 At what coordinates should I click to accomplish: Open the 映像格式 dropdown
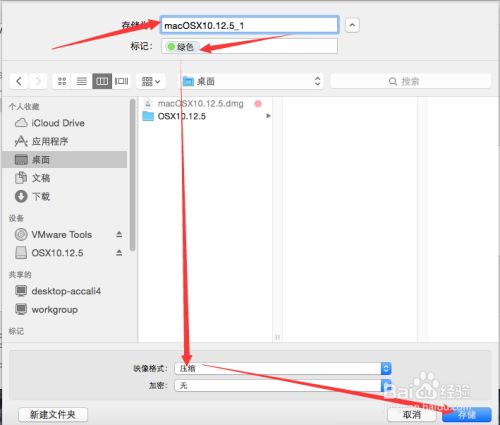[283, 368]
